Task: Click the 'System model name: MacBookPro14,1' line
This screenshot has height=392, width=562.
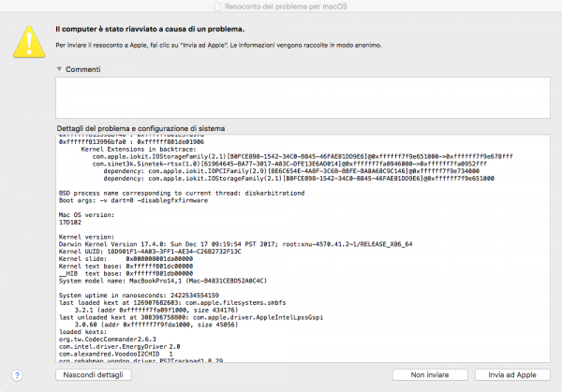Action: [x=163, y=281]
